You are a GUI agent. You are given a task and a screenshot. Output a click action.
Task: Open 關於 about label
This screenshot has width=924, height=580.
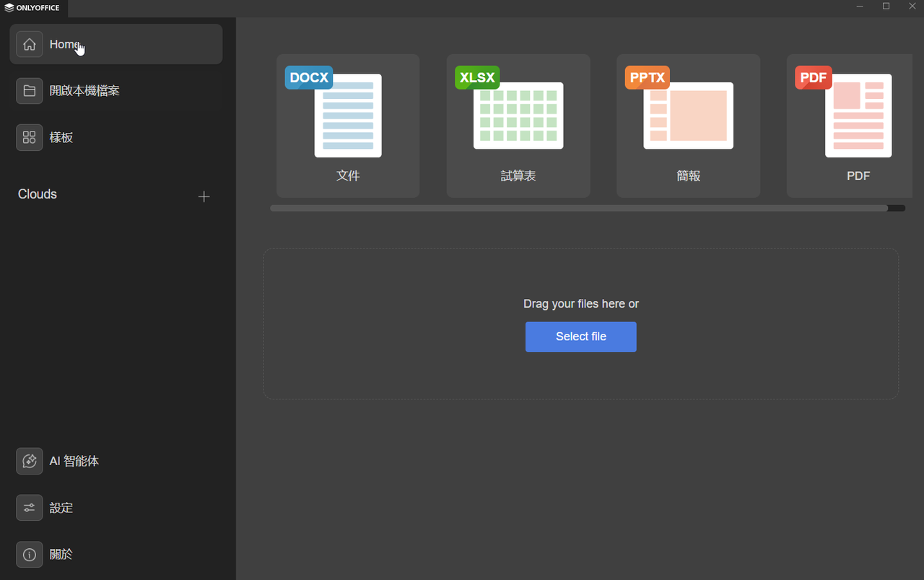coord(61,555)
